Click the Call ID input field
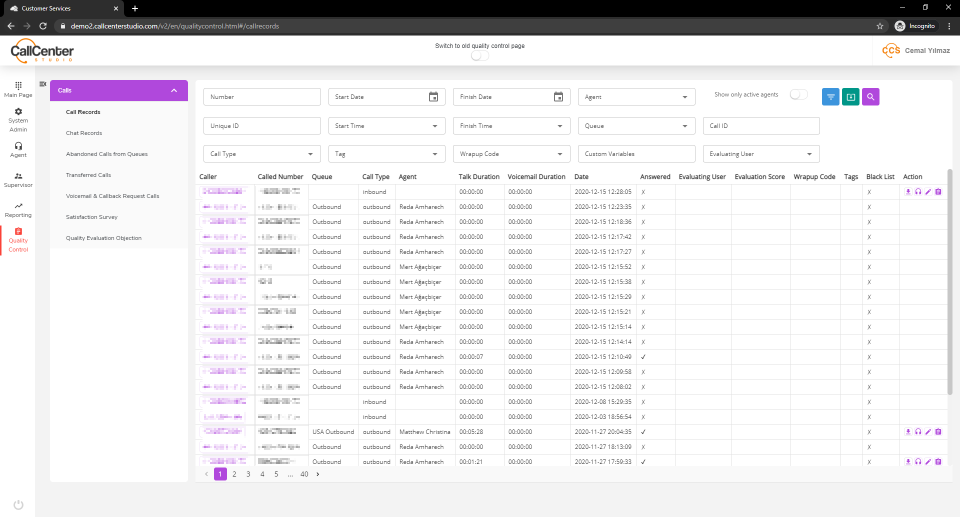The height and width of the screenshot is (517, 960). pyautogui.click(x=761, y=126)
